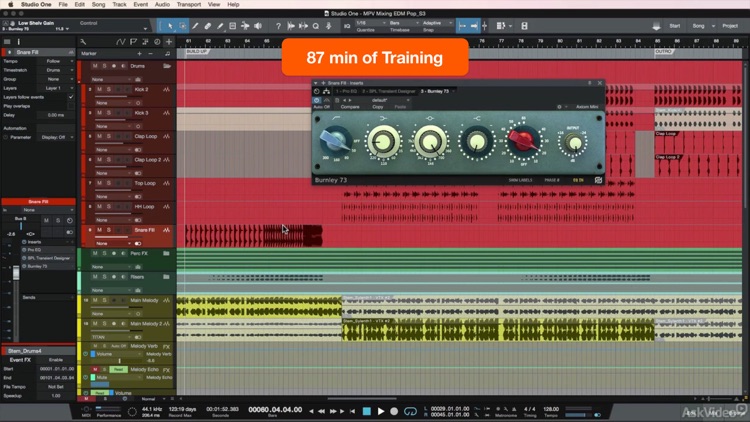The width and height of the screenshot is (750, 422).
Task: Select the Eraser tool
Action: 208,26
